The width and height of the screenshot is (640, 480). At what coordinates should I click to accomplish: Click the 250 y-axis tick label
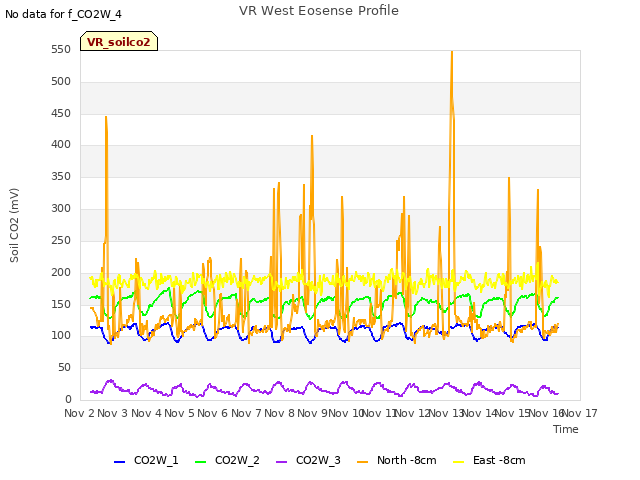point(61,240)
